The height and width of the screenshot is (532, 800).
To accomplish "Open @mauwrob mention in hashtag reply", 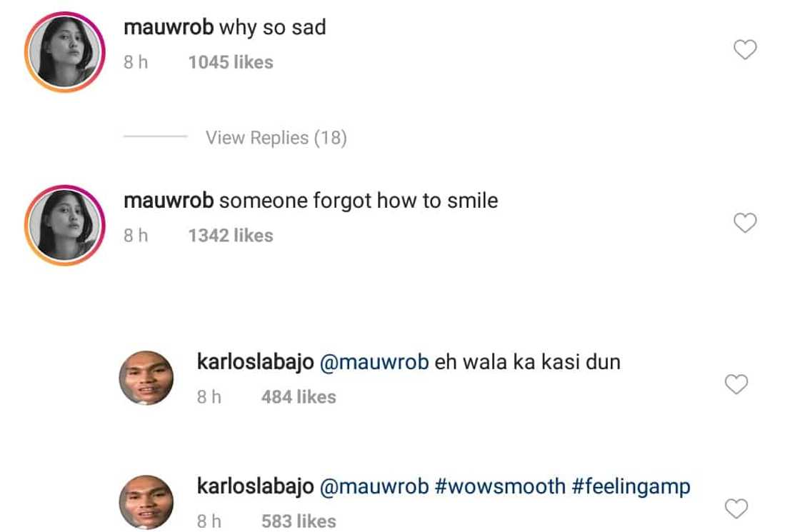I will [x=374, y=486].
